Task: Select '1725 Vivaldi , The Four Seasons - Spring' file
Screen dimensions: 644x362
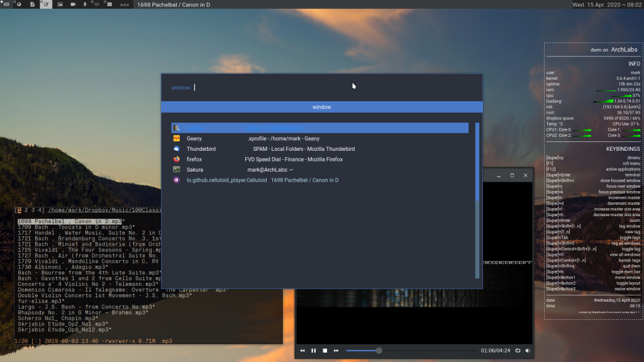Action: (x=89, y=250)
